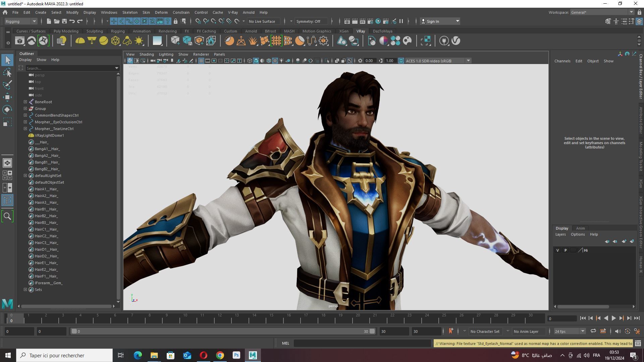Activate the Move tool

point(7,97)
